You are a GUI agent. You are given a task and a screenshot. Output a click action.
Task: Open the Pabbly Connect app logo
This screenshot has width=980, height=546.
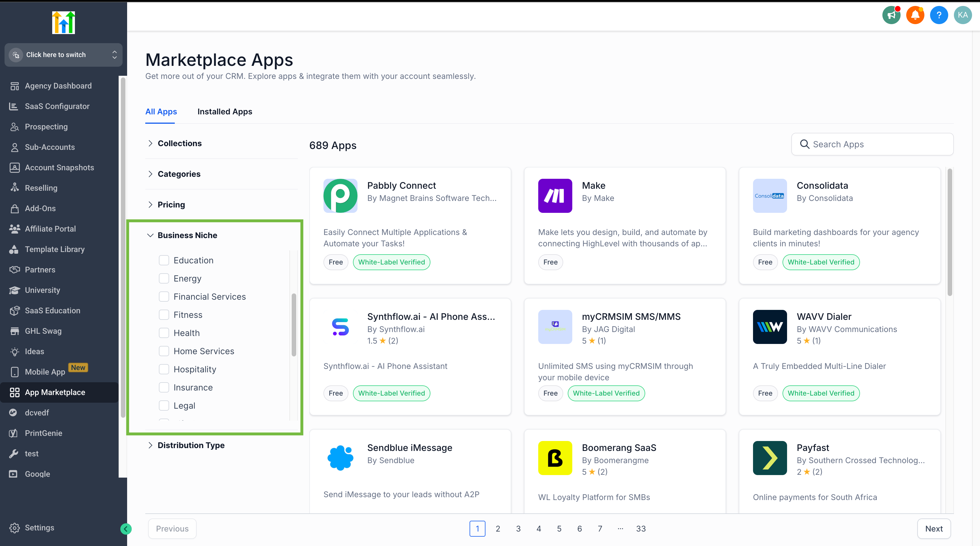(340, 196)
